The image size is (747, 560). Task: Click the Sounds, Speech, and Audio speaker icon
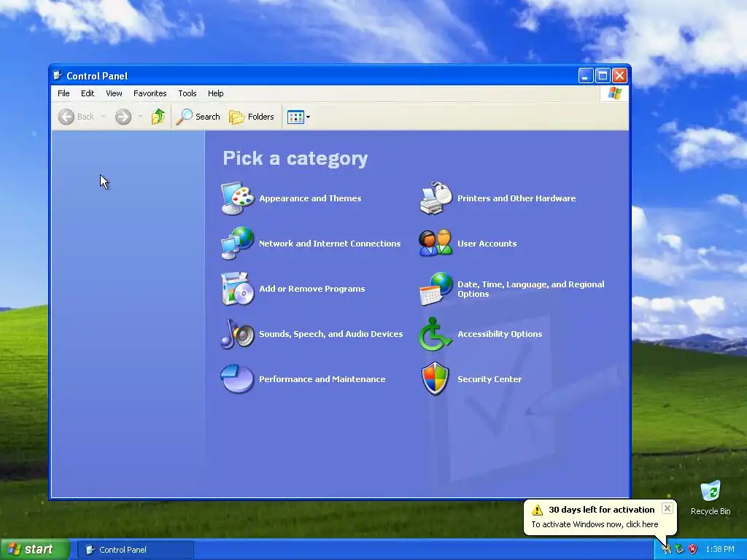point(237,334)
